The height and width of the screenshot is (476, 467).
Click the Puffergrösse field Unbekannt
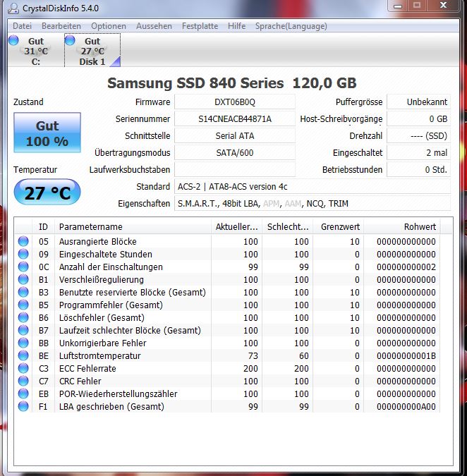click(x=419, y=102)
